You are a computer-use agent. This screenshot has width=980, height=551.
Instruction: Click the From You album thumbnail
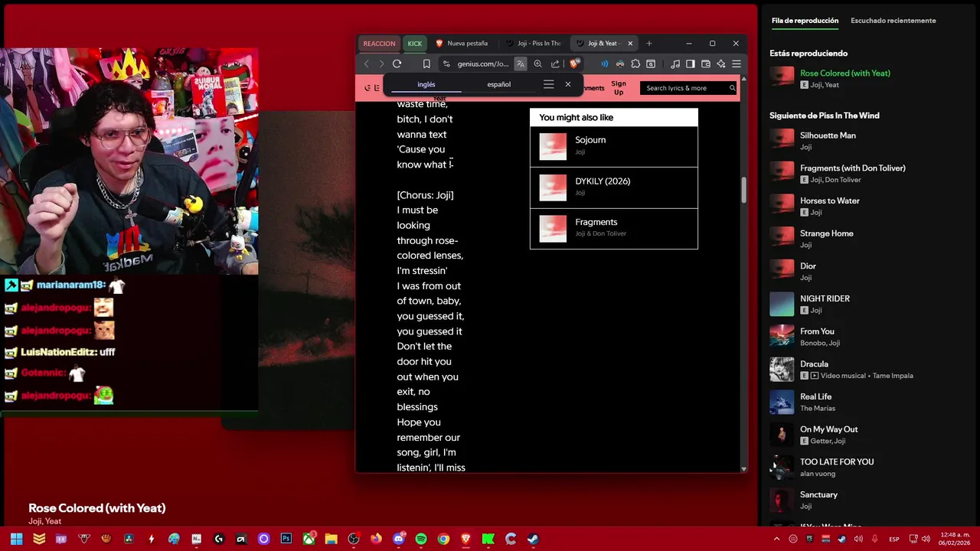pyautogui.click(x=782, y=337)
